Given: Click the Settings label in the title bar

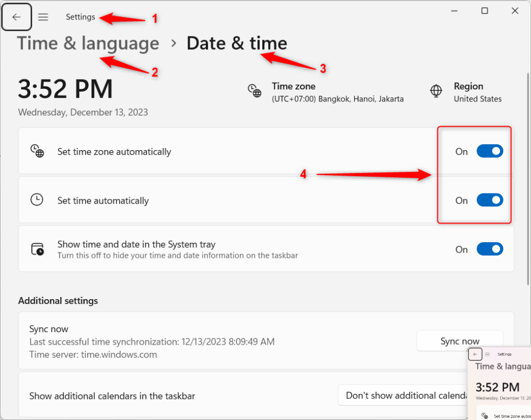Looking at the screenshot, I should 80,17.
